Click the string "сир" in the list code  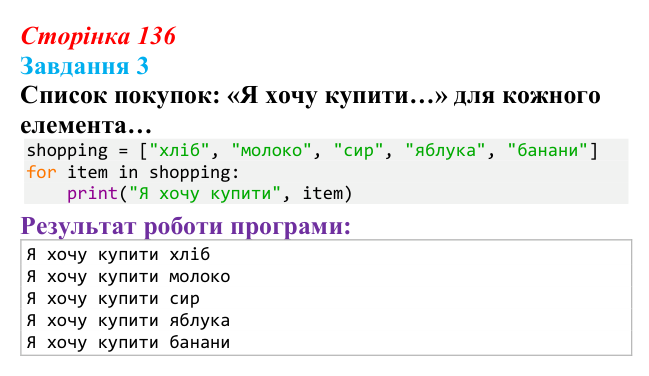358,150
